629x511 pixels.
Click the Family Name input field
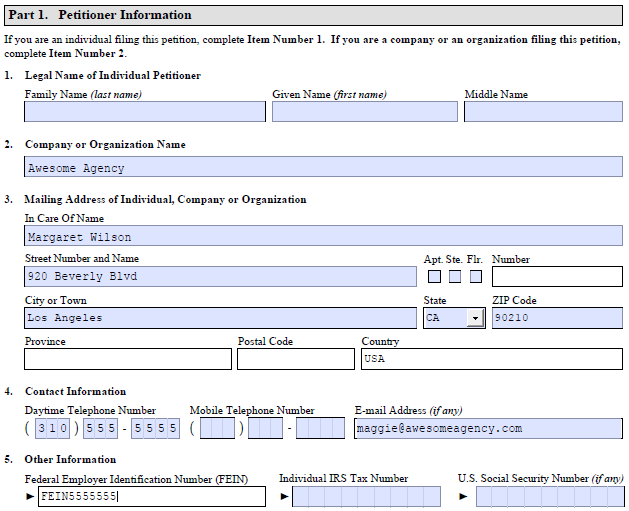pos(145,112)
